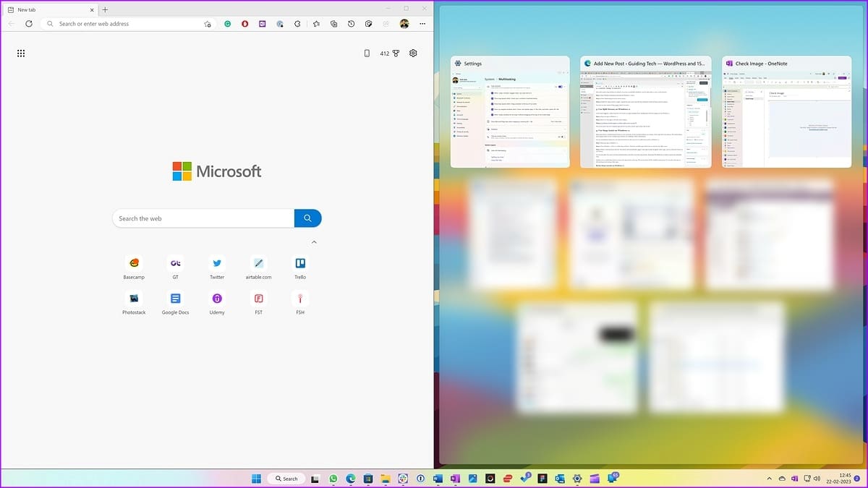Open the Udemy quick link
Image resolution: width=868 pixels, height=488 pixels.
point(217,302)
